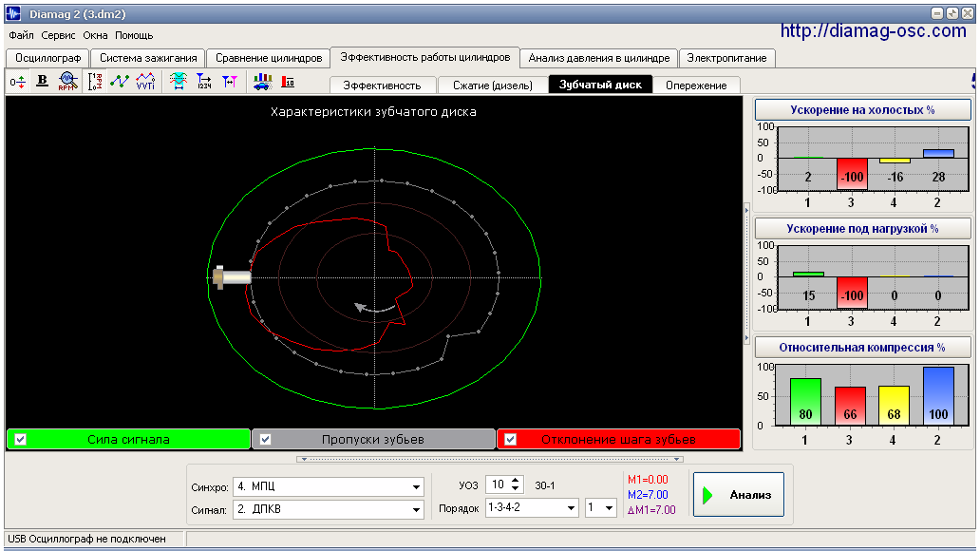Switch to the Анализ давления в цилиндре tab
The height and width of the screenshot is (551, 980).
[x=599, y=58]
